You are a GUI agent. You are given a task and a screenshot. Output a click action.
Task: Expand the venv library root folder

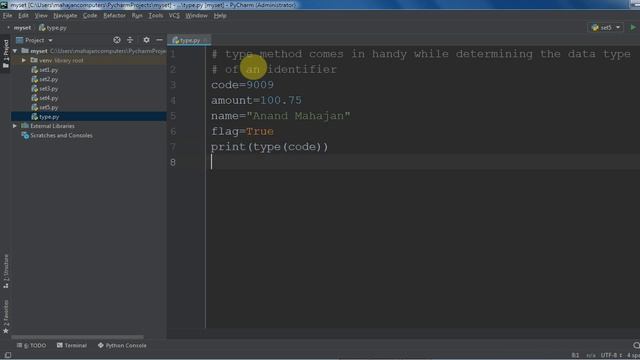tap(24, 60)
